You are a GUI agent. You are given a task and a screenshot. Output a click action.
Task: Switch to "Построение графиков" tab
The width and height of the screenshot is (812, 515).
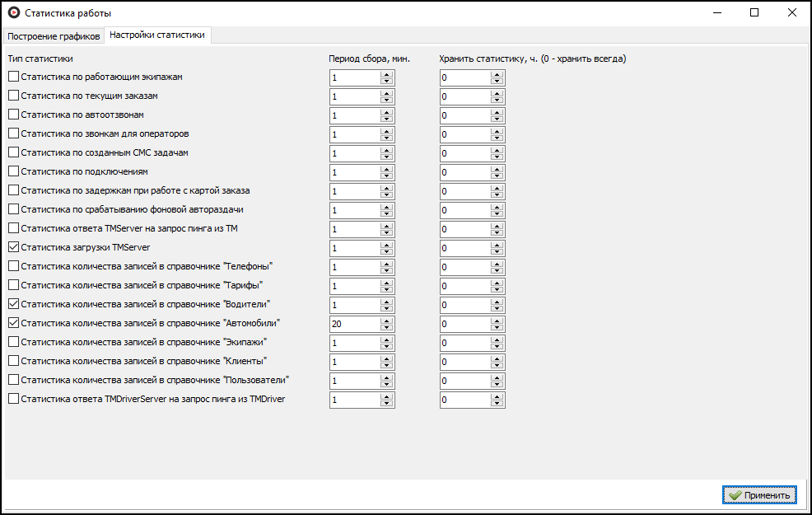54,36
